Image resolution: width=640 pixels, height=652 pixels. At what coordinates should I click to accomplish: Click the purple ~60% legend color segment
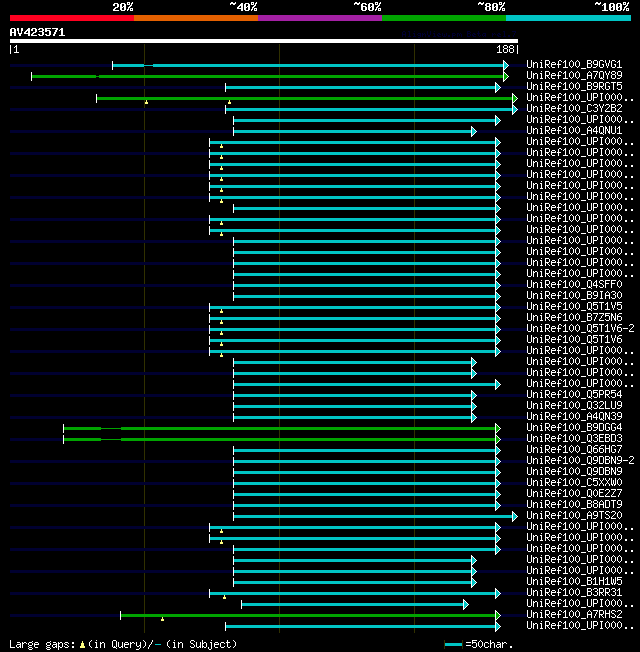320,18
